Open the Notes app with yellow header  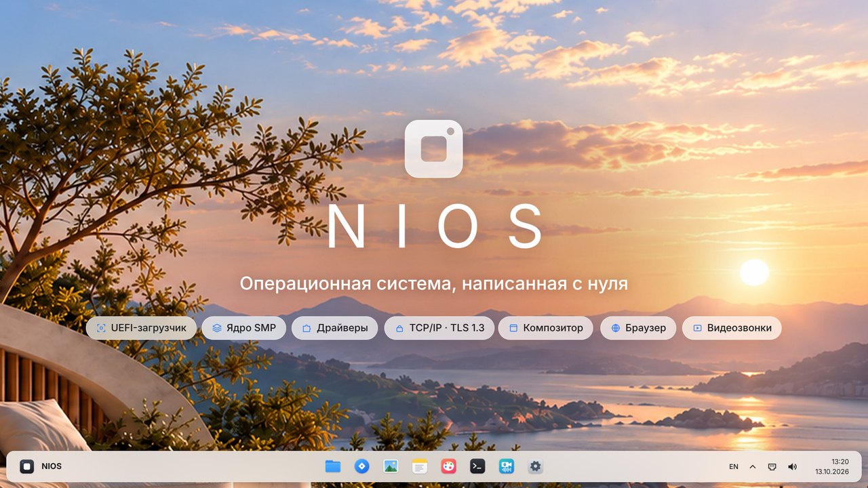pos(420,466)
